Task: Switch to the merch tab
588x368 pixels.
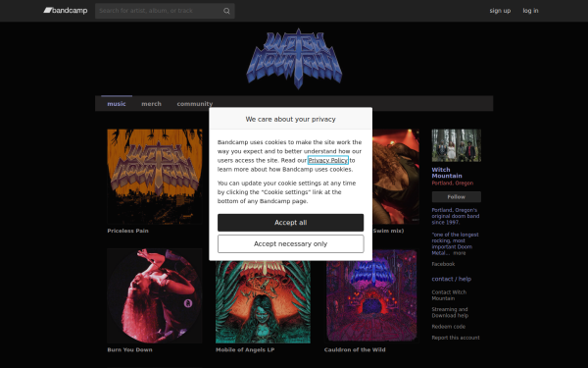Action: pos(151,104)
